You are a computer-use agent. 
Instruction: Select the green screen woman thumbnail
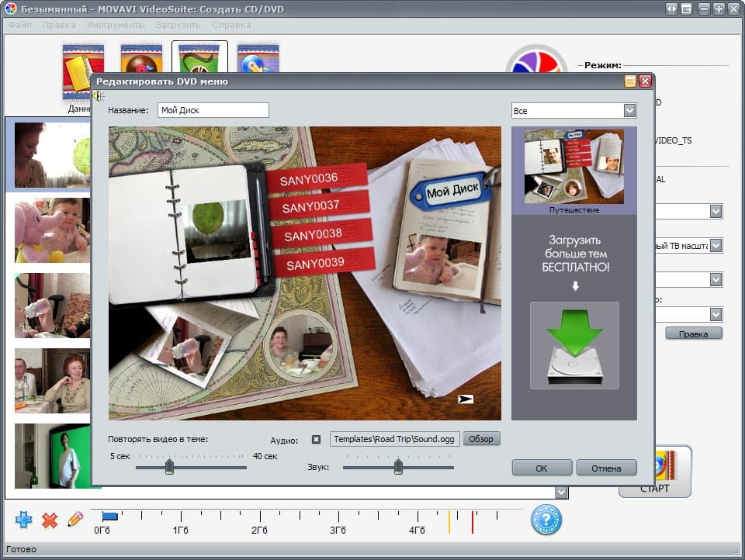coord(52,456)
